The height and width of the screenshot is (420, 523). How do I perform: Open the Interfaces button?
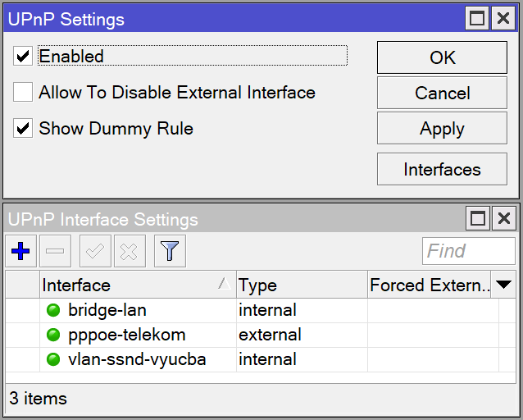pos(442,170)
